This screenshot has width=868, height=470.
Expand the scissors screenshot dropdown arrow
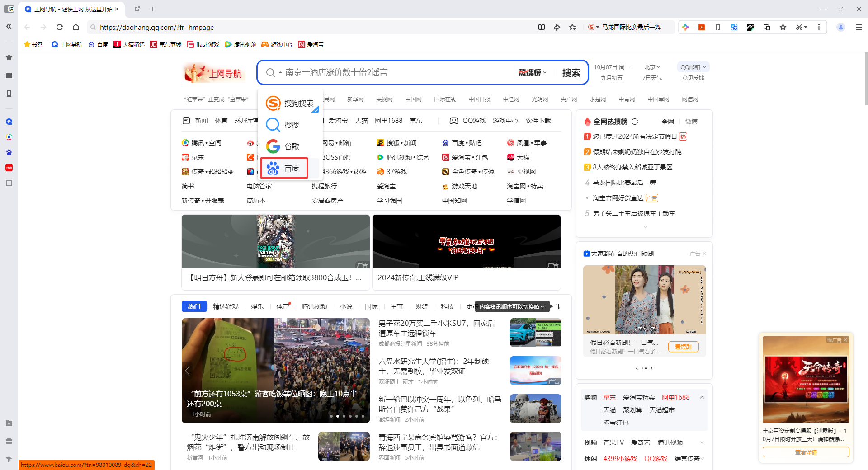[x=806, y=27]
